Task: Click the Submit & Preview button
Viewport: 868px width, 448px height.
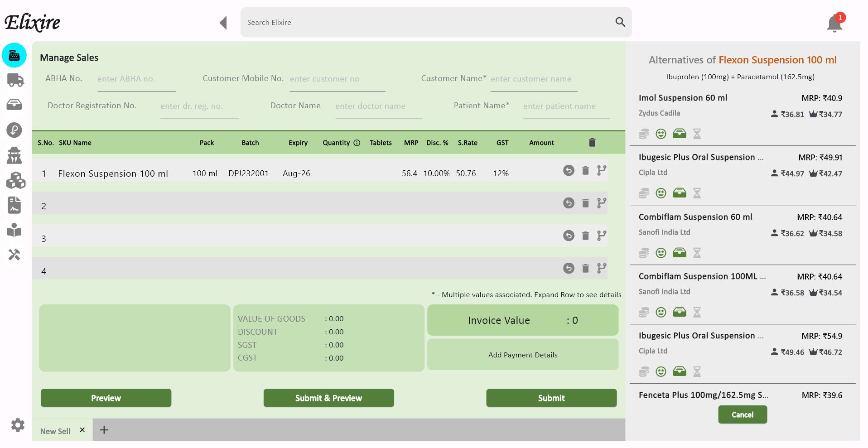Action: click(x=328, y=398)
